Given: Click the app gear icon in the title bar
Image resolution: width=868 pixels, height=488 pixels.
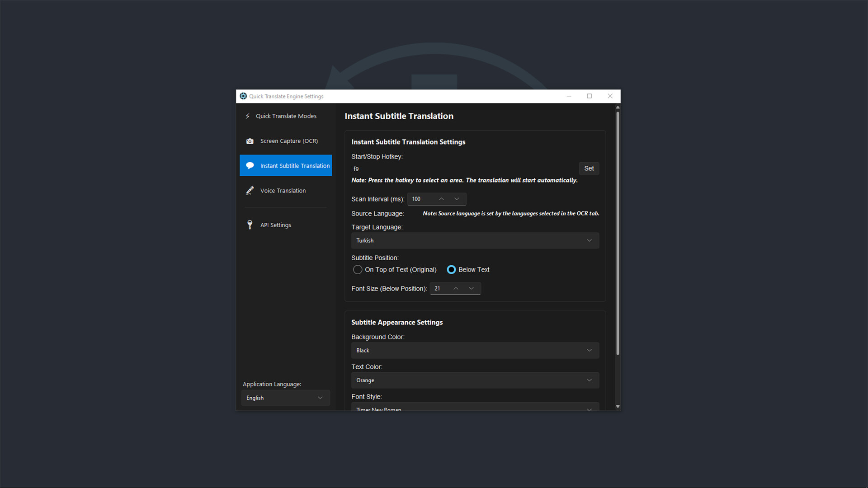Looking at the screenshot, I should pyautogui.click(x=243, y=96).
